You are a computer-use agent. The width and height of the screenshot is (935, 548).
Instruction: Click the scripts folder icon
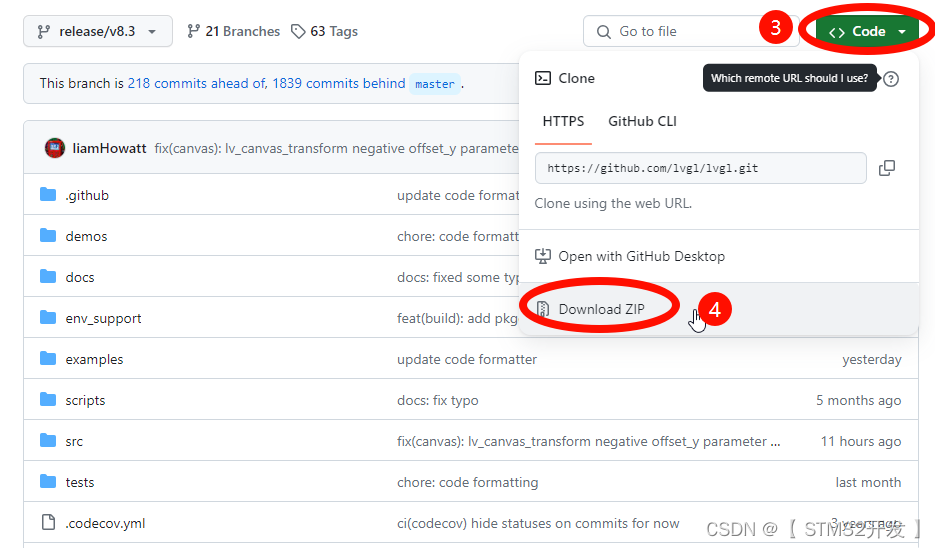click(48, 400)
